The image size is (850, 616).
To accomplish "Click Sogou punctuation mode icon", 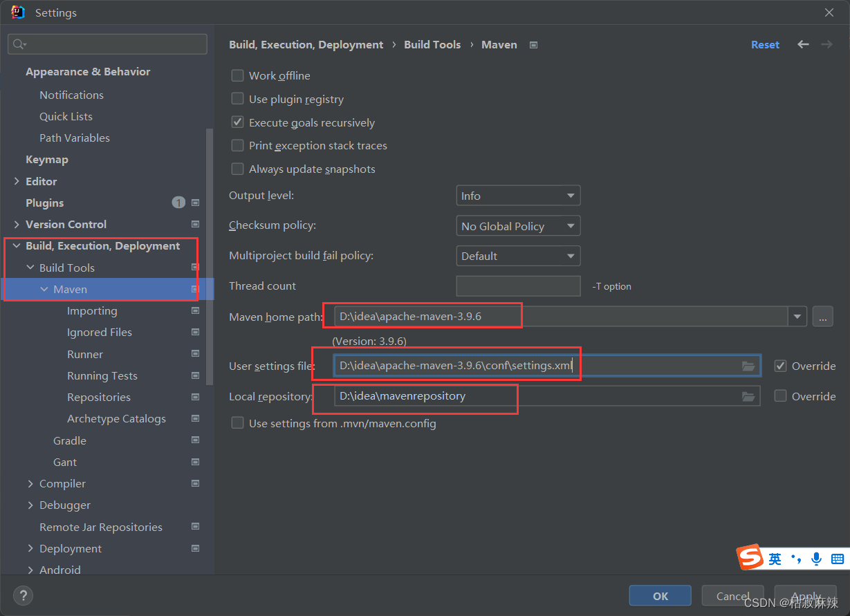I will (796, 559).
